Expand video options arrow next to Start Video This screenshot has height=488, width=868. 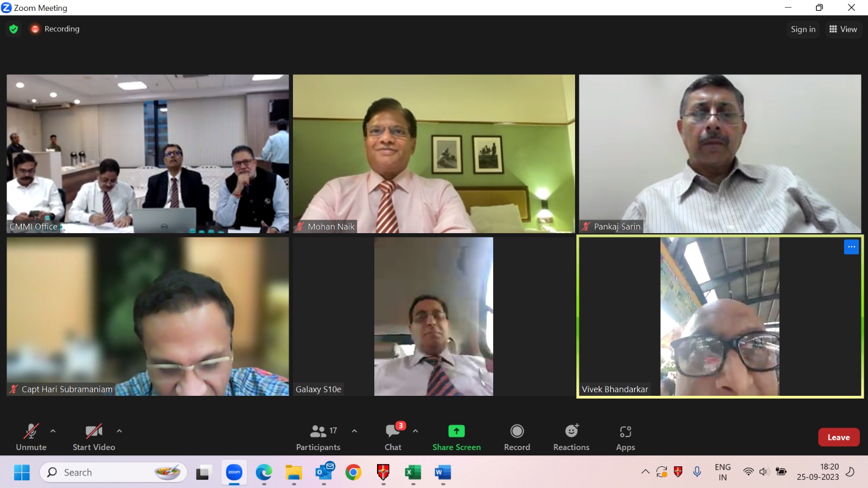pyautogui.click(x=119, y=431)
